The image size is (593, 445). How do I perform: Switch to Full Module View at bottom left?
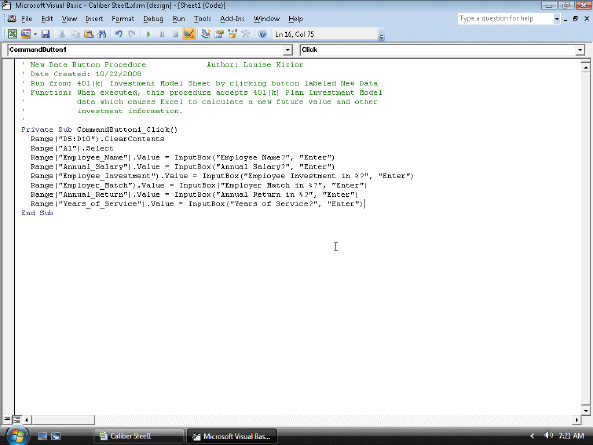point(17,419)
